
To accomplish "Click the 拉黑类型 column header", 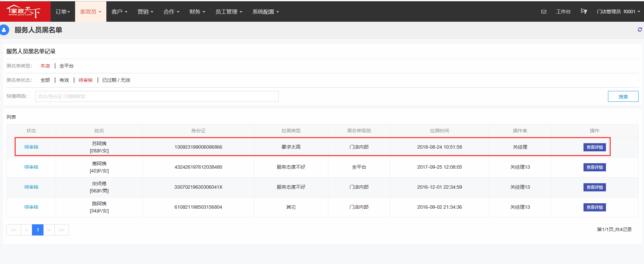I will pos(291,131).
